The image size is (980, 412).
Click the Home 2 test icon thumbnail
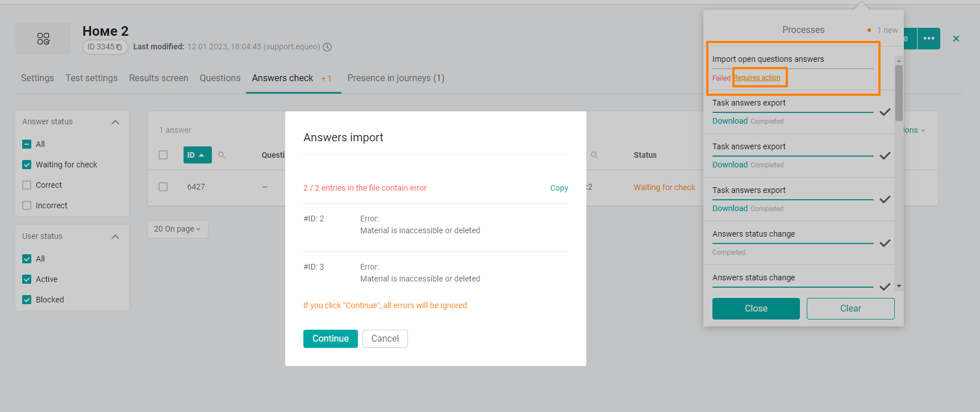tap(43, 39)
